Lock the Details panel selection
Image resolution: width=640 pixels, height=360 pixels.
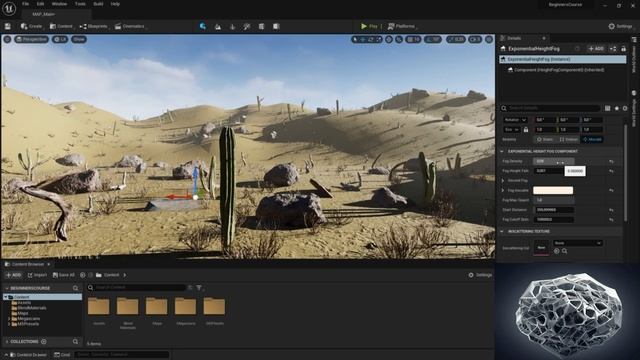point(623,49)
